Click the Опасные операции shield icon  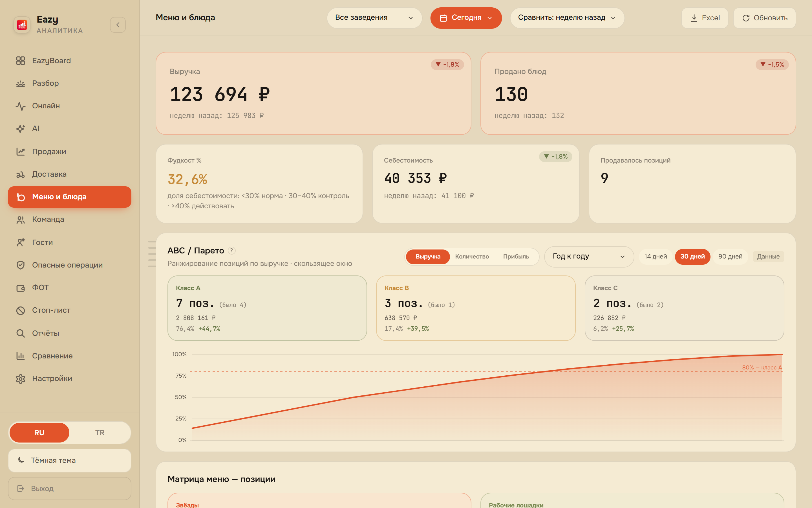(x=21, y=265)
